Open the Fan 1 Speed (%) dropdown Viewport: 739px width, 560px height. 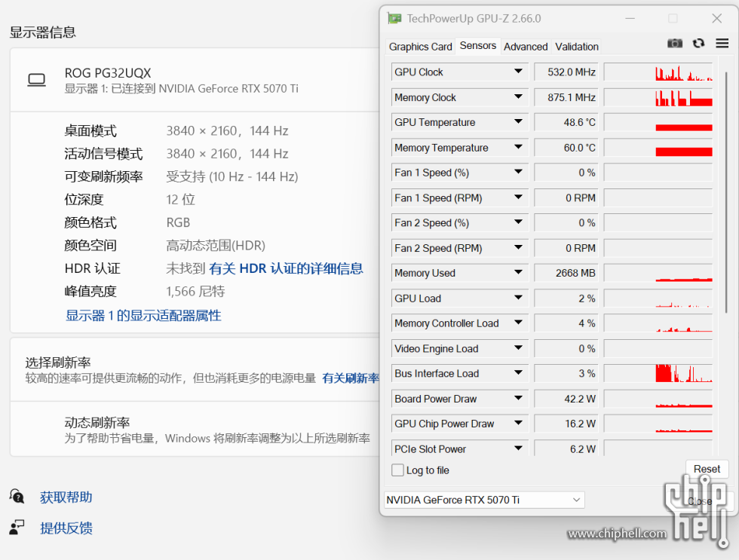519,173
